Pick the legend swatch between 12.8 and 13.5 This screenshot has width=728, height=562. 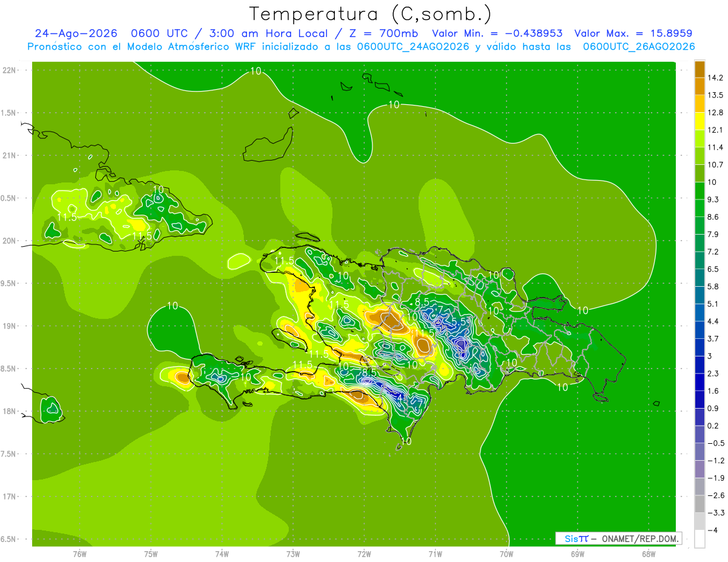point(699,104)
